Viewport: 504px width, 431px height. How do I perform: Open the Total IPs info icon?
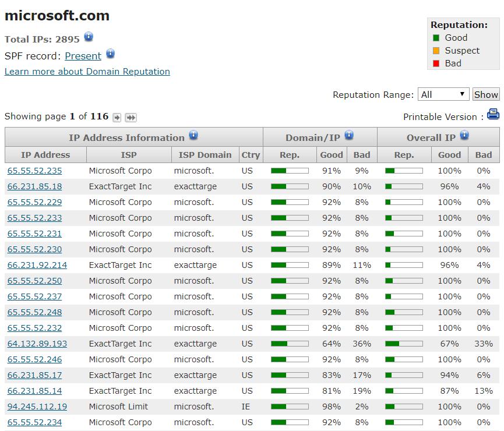tap(88, 37)
